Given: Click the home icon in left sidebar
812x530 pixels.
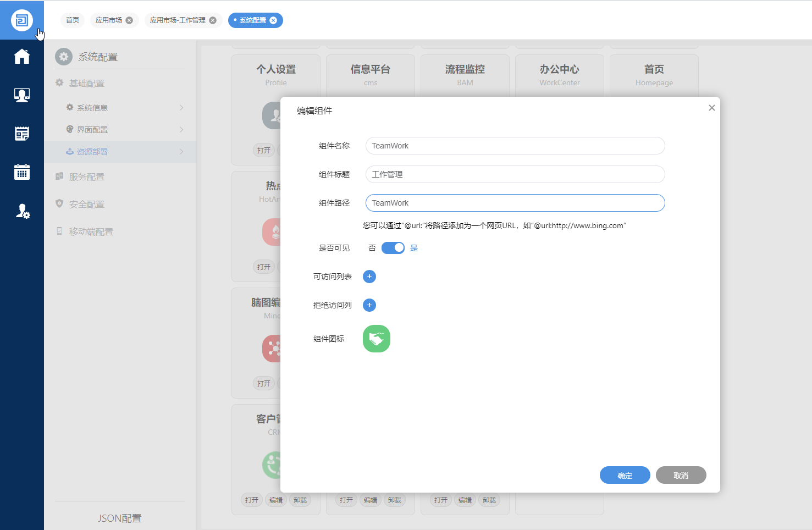Looking at the screenshot, I should tap(22, 57).
